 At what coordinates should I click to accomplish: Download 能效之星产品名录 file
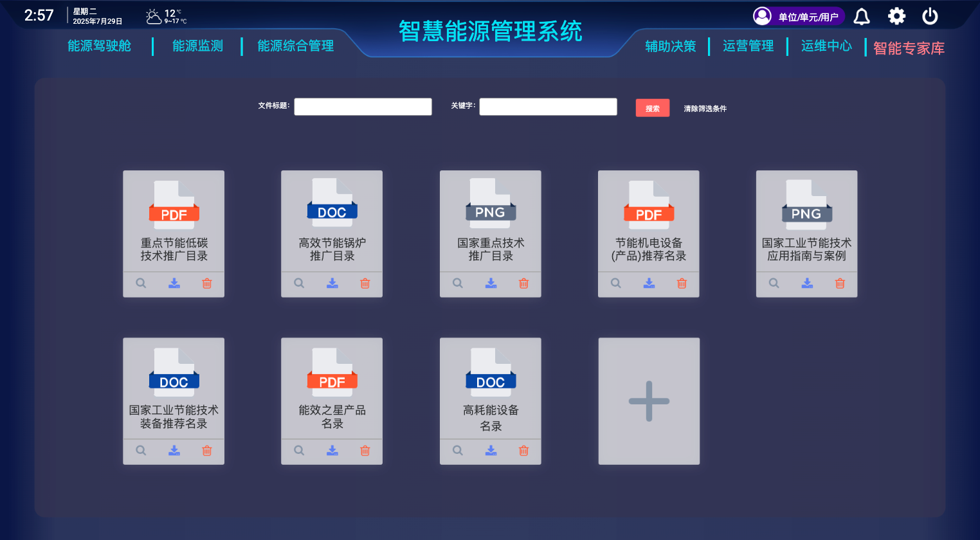tap(332, 451)
